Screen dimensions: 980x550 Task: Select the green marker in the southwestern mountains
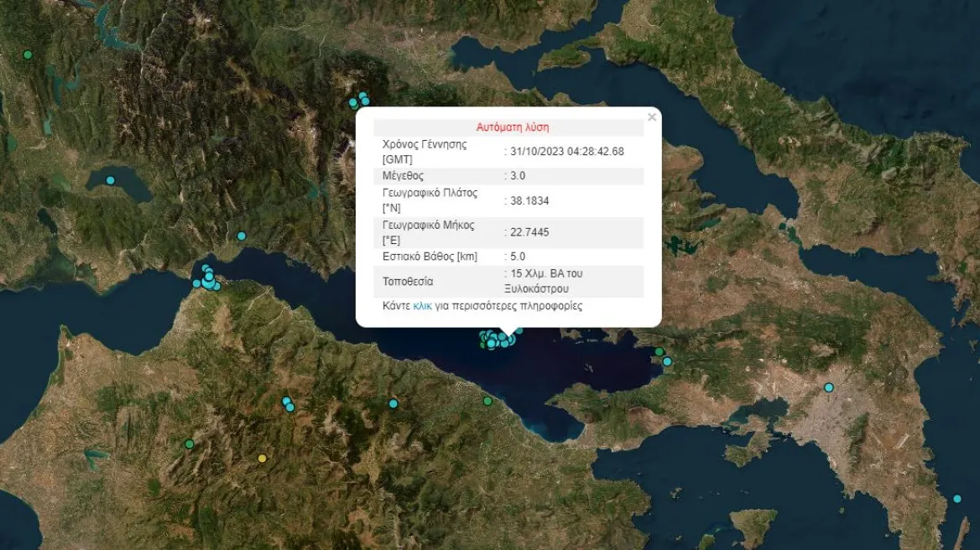tap(189, 443)
